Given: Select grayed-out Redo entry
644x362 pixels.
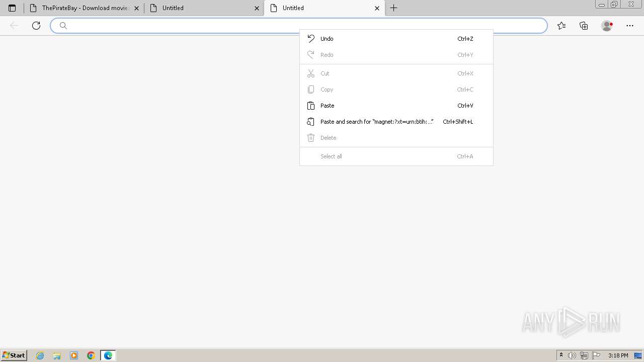Looking at the screenshot, I should pos(396,55).
